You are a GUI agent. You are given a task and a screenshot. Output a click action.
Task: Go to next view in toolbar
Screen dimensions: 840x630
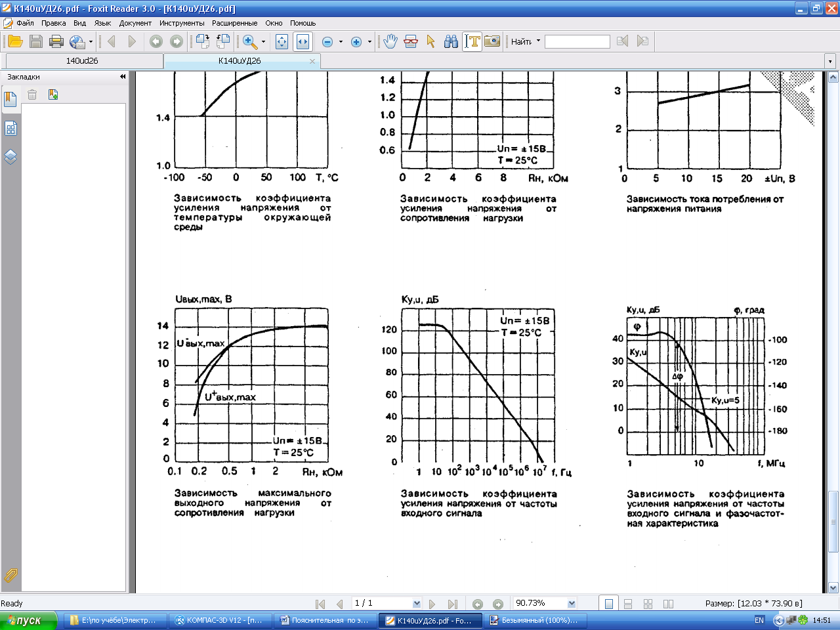point(177,41)
